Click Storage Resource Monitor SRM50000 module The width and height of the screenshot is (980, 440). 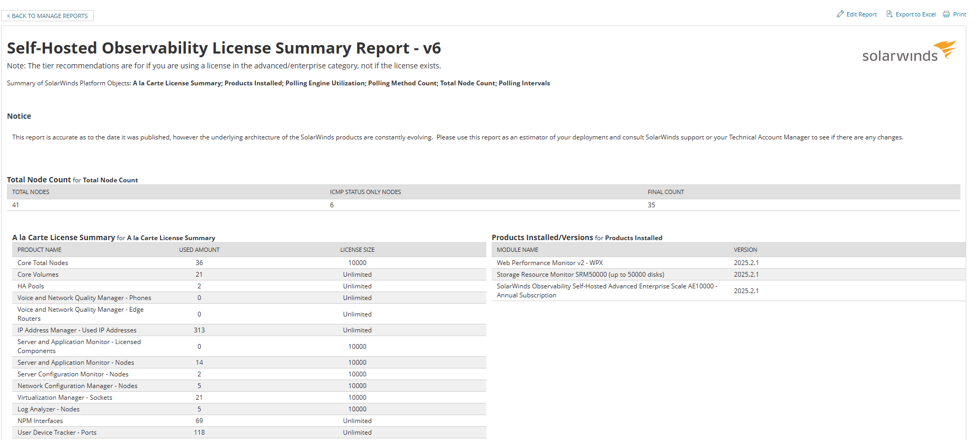pos(581,275)
